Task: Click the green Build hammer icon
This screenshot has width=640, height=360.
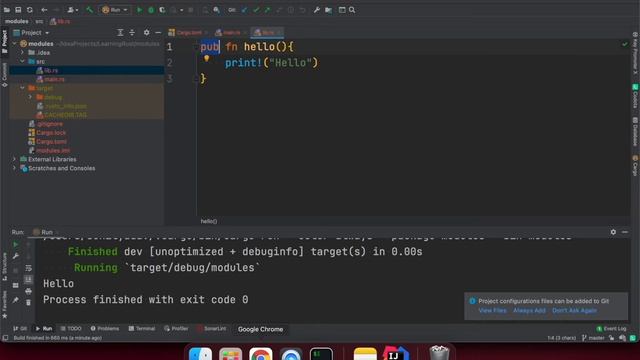Action: [89, 10]
